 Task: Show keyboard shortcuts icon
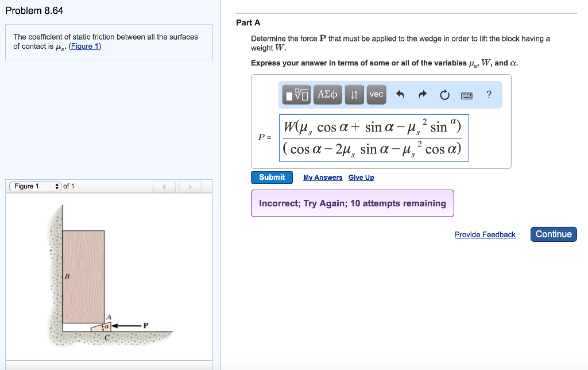[466, 96]
